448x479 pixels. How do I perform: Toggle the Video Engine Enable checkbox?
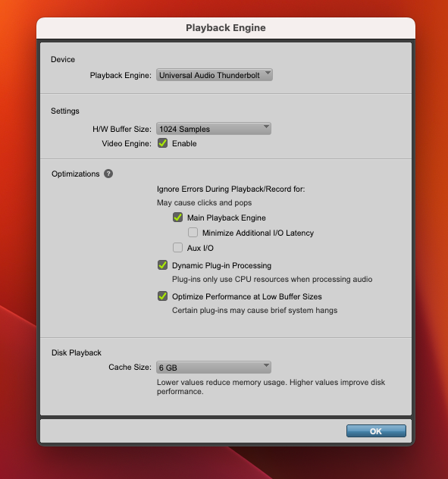click(x=162, y=143)
